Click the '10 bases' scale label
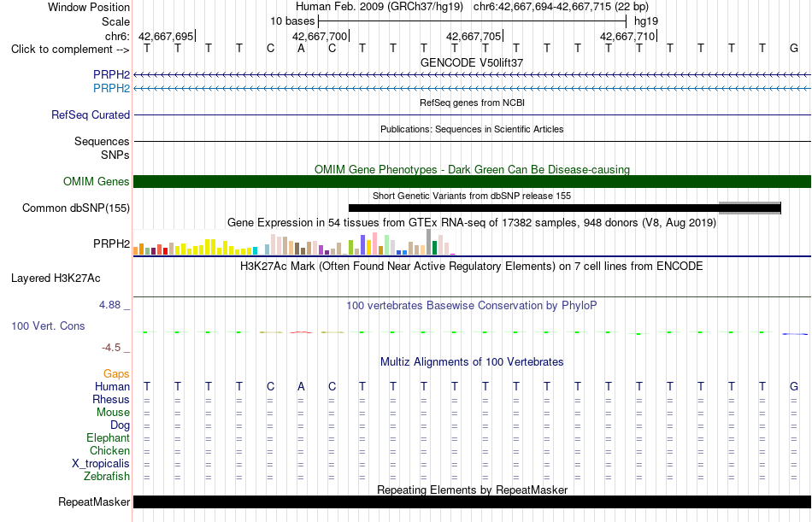Image resolution: width=812 pixels, height=522 pixels. tap(292, 21)
